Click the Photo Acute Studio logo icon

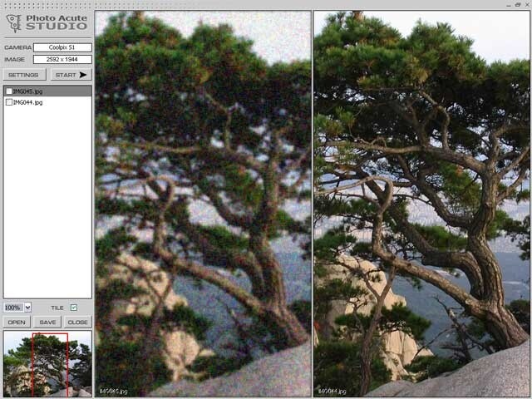click(x=13, y=23)
